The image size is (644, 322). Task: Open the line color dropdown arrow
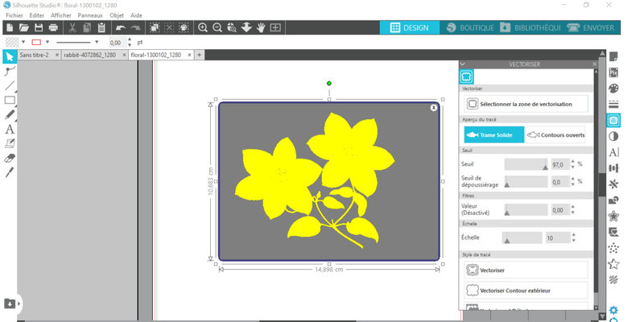click(47, 42)
